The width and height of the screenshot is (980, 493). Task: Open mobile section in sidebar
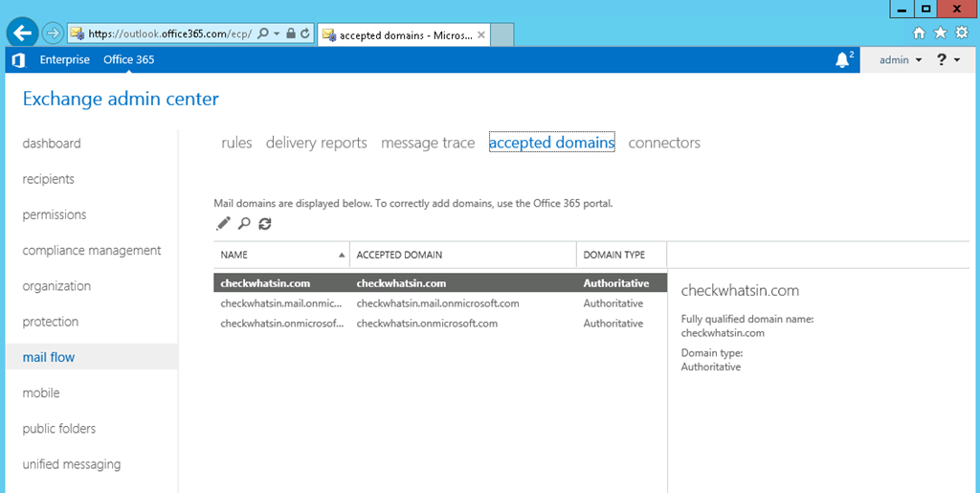point(41,393)
